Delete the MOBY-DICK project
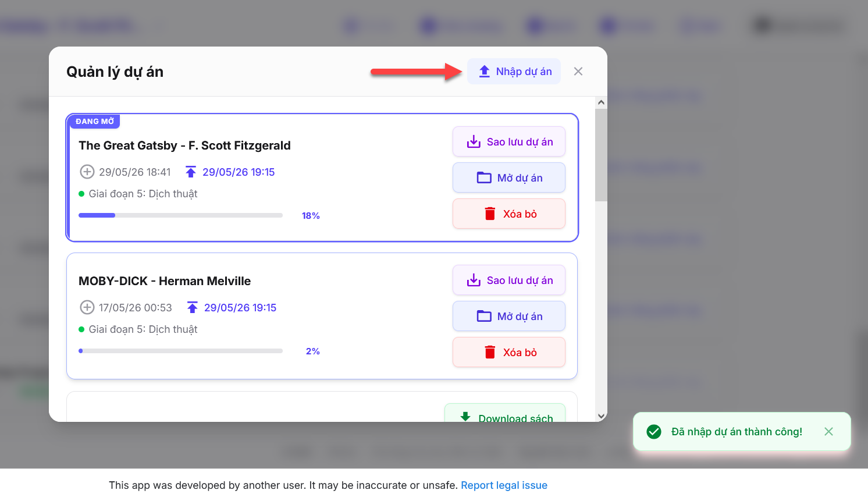Screen dimensions: 868x501 click(509, 352)
